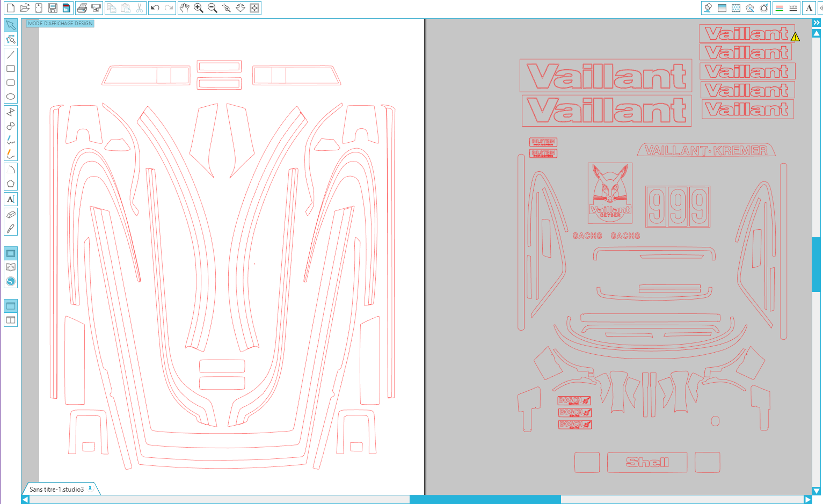This screenshot has width=823, height=504.
Task: Redo the last action
Action: pos(169,8)
